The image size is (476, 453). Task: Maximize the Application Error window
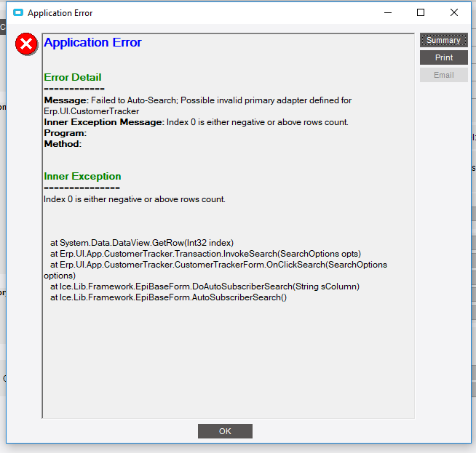click(421, 13)
